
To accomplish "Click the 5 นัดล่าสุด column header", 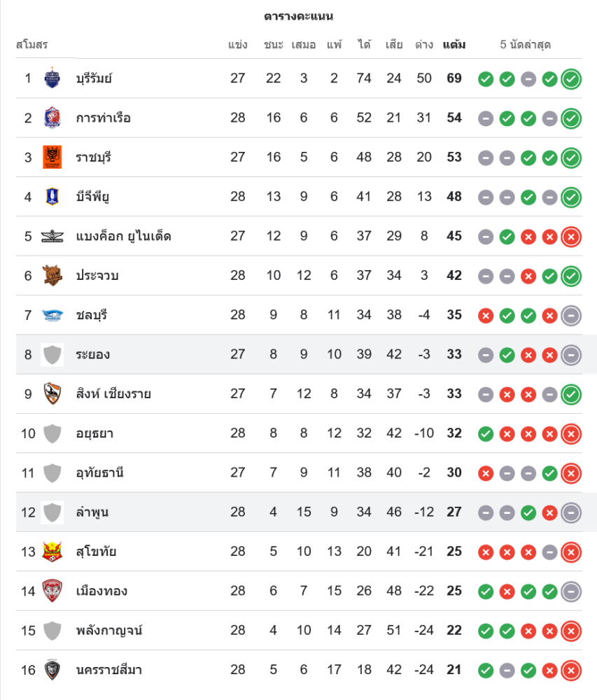I will point(526,45).
